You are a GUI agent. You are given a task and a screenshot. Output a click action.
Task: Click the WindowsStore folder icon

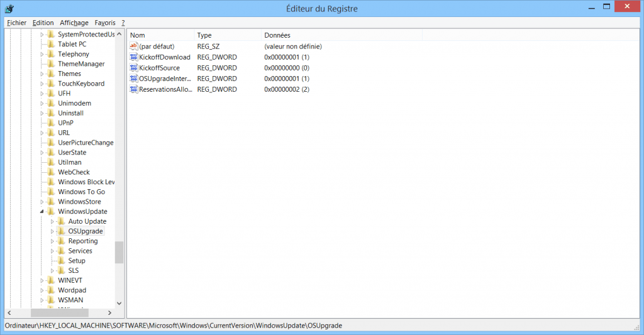pos(51,202)
